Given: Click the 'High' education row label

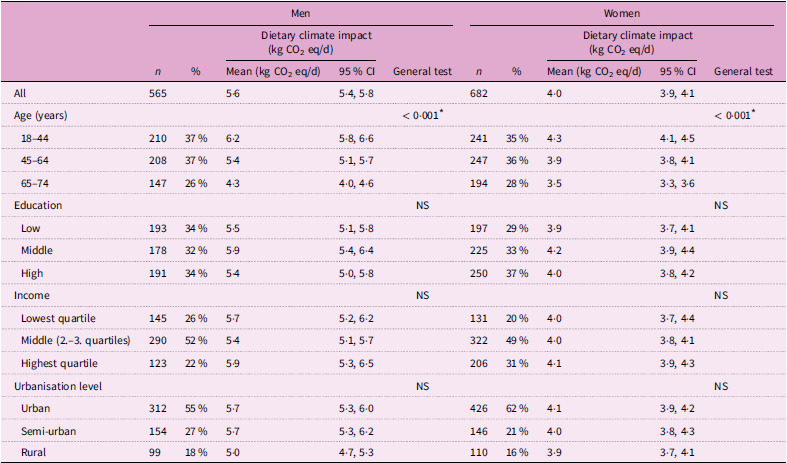Looking at the screenshot, I should (x=32, y=272).
